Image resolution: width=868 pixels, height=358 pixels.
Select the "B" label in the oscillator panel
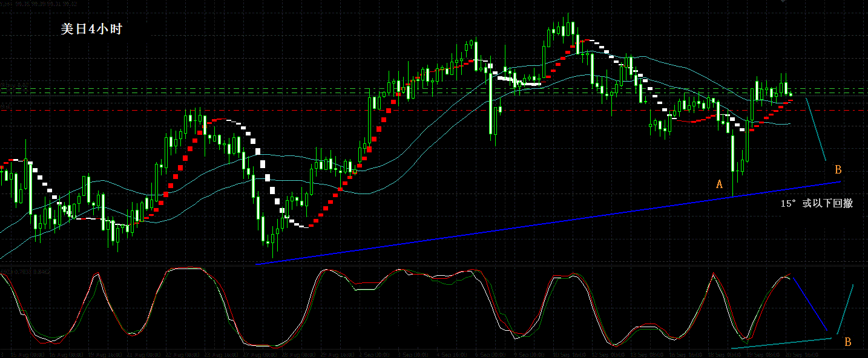click(848, 342)
